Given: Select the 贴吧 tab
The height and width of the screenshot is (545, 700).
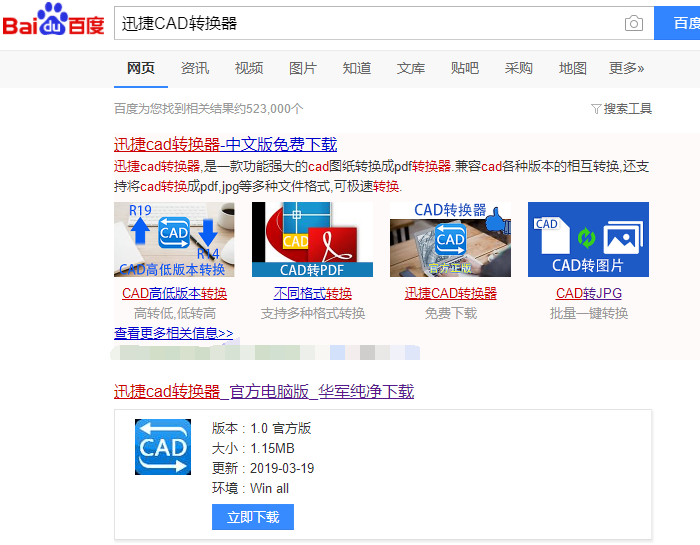Looking at the screenshot, I should pyautogui.click(x=465, y=68).
